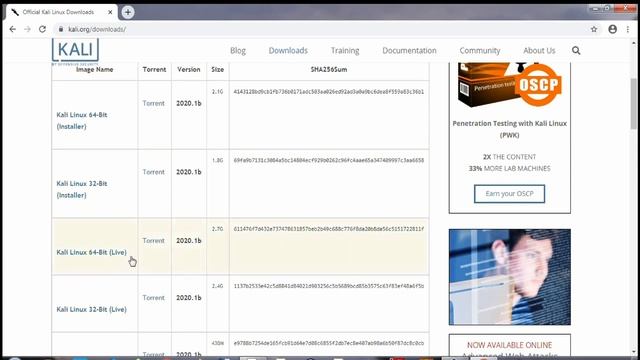Click the scrollbar up arrow
This screenshot has height=360, width=640.
click(633, 42)
